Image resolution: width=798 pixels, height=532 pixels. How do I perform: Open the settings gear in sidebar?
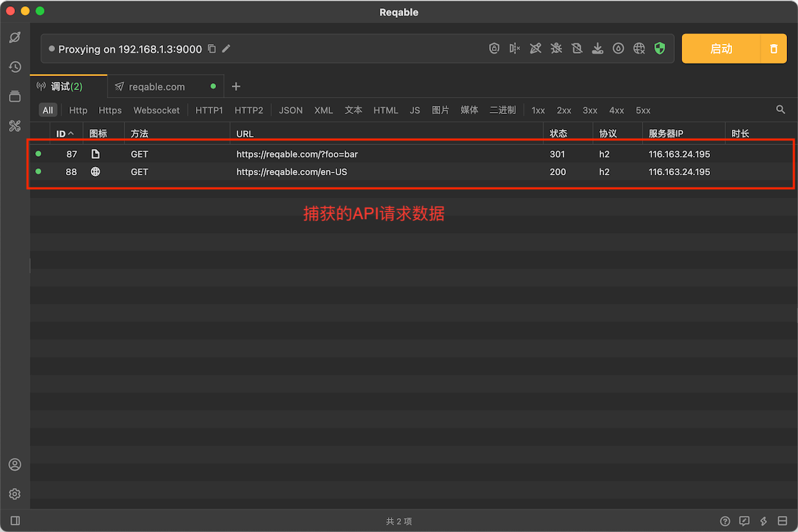(x=14, y=494)
